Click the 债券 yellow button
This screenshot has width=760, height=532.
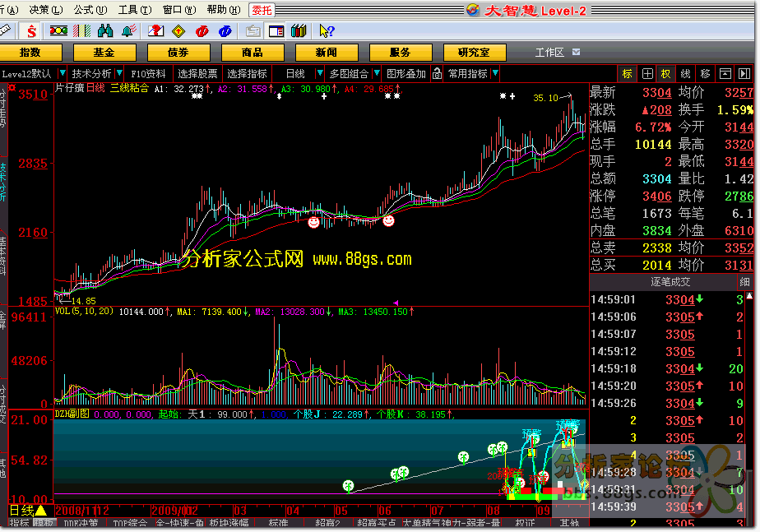tap(178, 53)
